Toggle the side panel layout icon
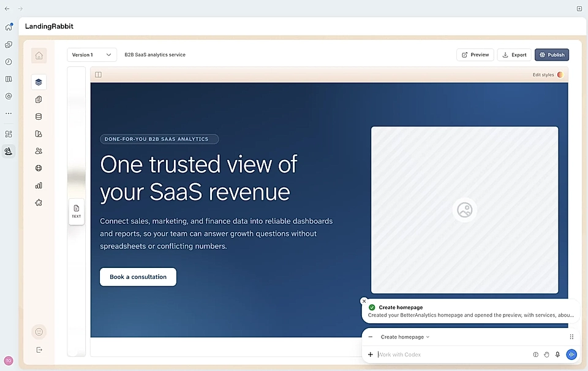The image size is (588, 371). point(98,75)
